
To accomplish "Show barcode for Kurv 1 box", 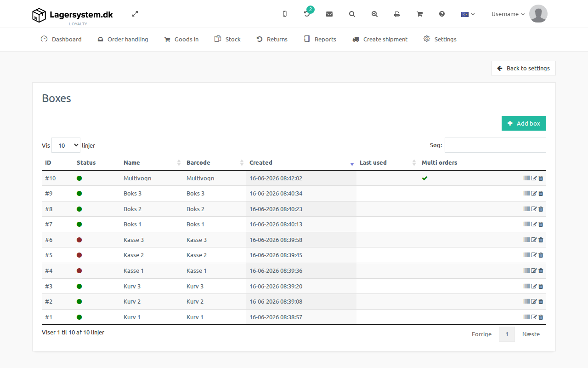I will coord(526,317).
